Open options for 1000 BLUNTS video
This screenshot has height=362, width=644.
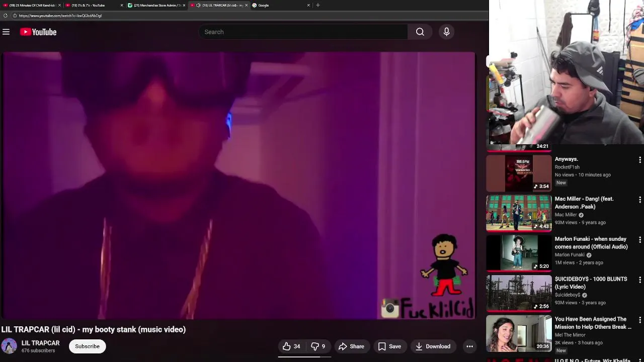tap(639, 280)
